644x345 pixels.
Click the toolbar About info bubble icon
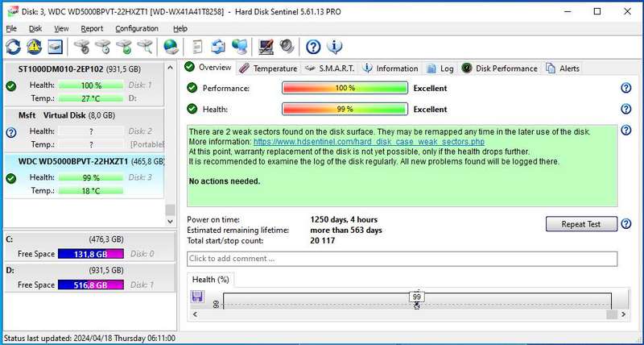[x=334, y=47]
